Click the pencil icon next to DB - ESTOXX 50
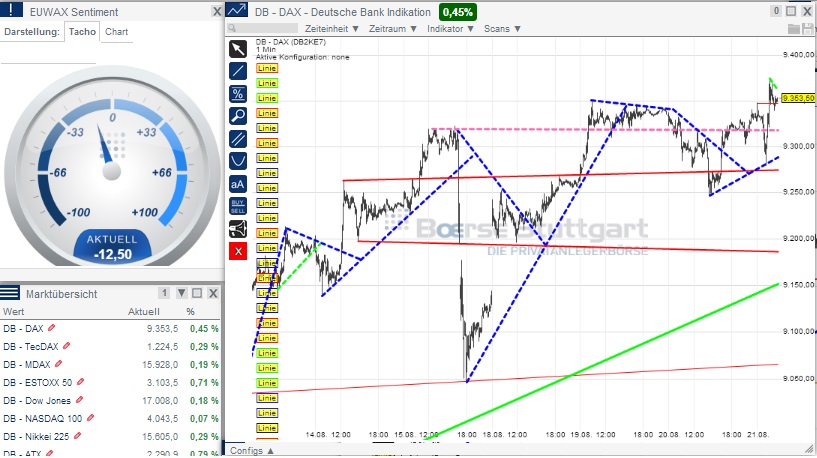 pos(80,382)
